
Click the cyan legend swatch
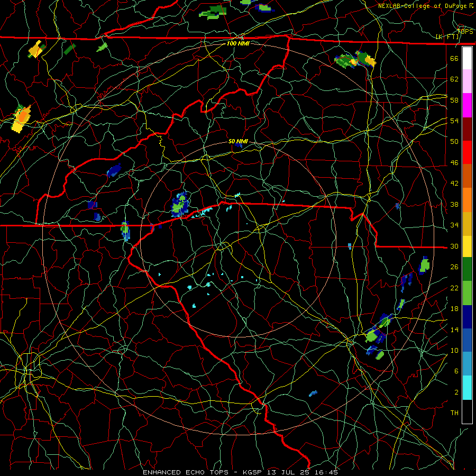[x=467, y=387]
